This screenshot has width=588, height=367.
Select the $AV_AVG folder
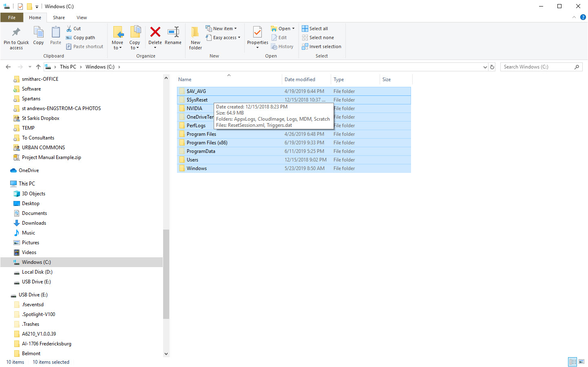pyautogui.click(x=294, y=91)
